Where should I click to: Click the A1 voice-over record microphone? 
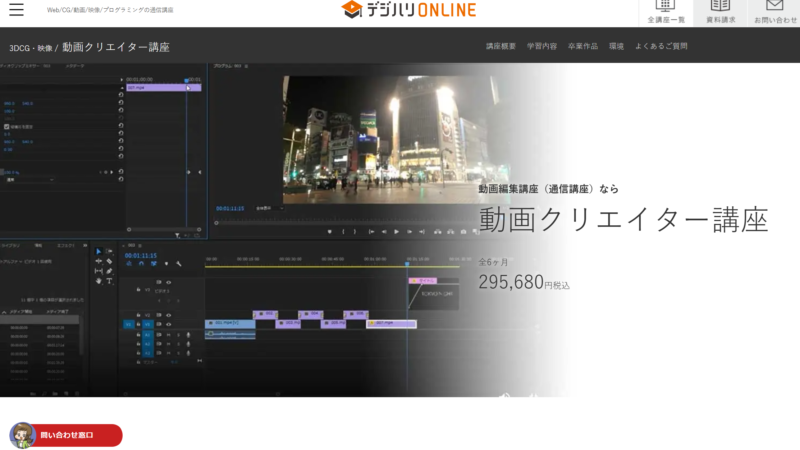coord(188,335)
